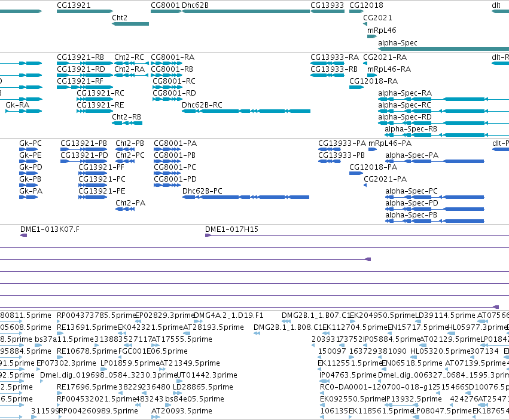Select the alpha-Spec-PB protein
The image size is (509, 420).
(435, 221)
